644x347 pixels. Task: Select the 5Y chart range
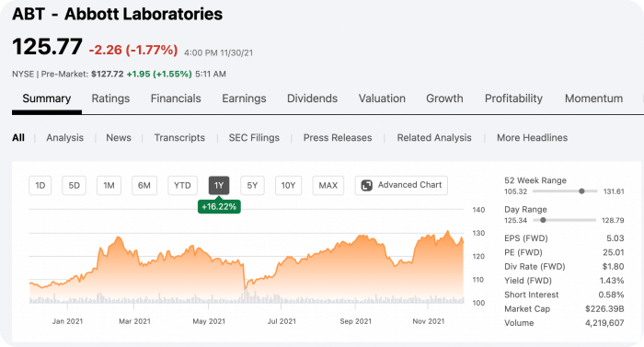tap(252, 185)
